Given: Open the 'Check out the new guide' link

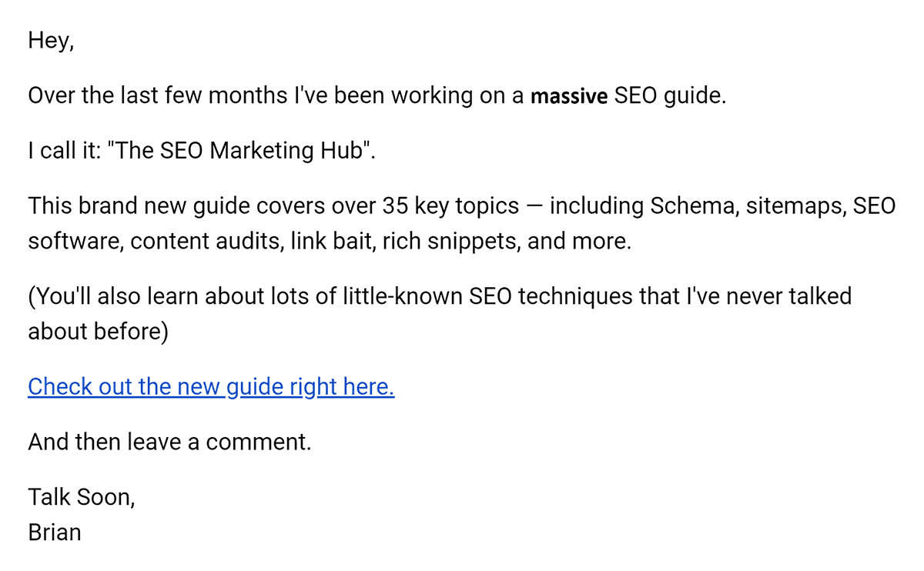Looking at the screenshot, I should (211, 386).
